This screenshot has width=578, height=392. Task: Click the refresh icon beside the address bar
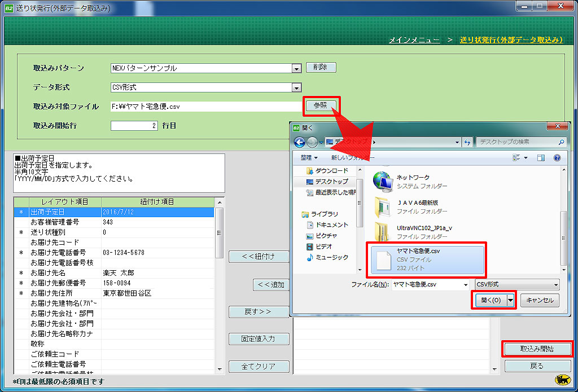467,142
